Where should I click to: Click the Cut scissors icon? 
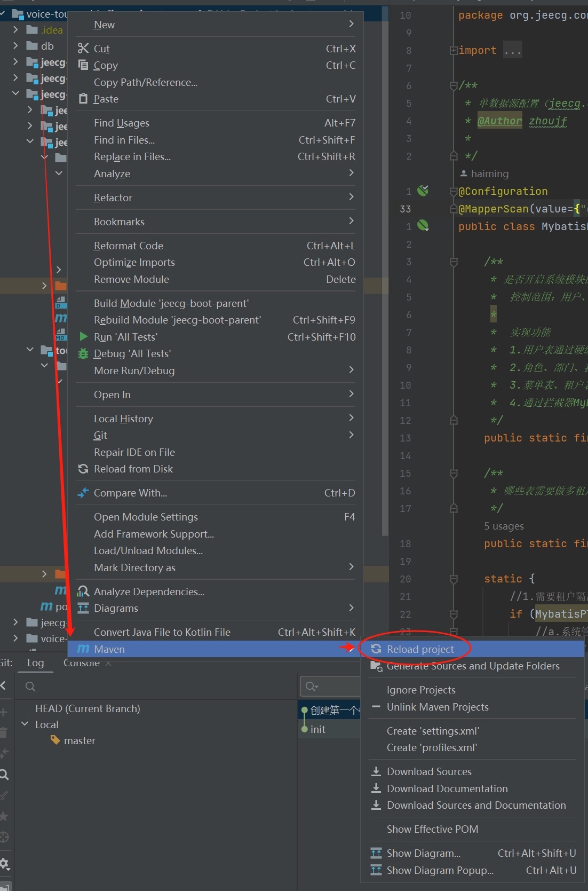(83, 49)
